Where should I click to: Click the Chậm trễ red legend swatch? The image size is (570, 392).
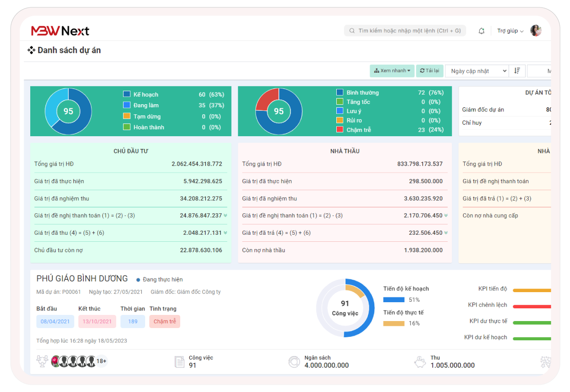[340, 130]
